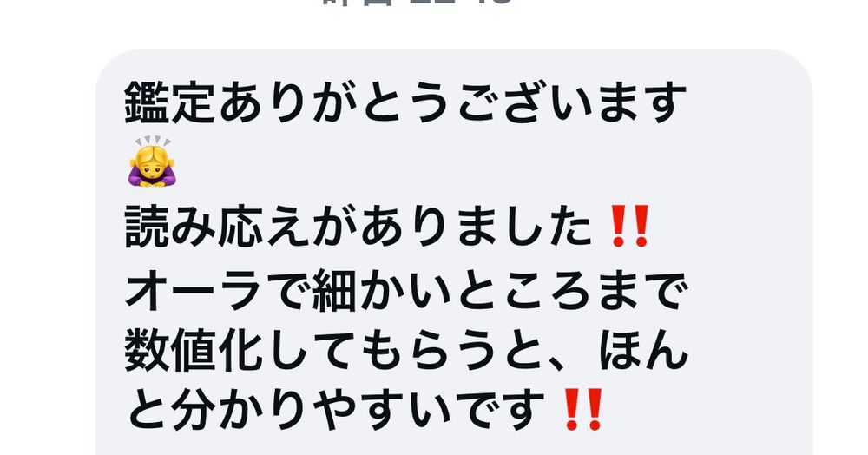Screen dimensions: 868x455
Task: Select the word 鑑定 in the message
Action: (x=169, y=102)
